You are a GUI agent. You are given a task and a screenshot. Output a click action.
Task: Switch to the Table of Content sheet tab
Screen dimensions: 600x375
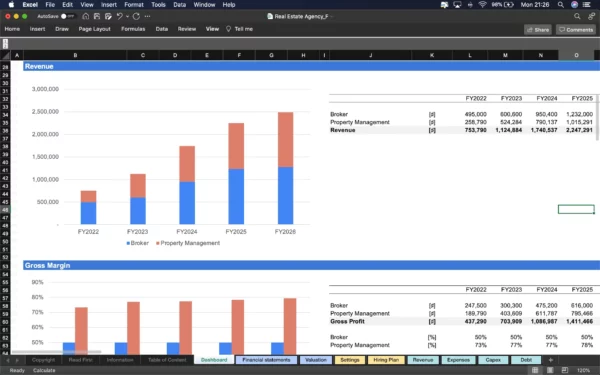click(167, 360)
